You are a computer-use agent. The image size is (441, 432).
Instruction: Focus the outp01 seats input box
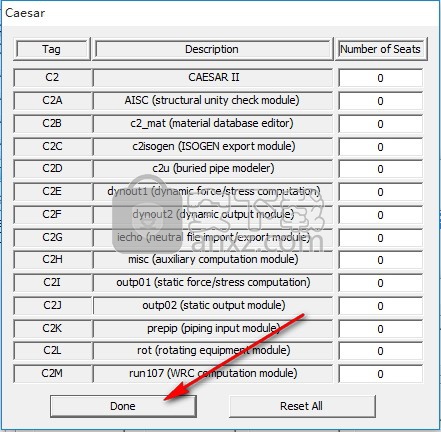coord(380,283)
